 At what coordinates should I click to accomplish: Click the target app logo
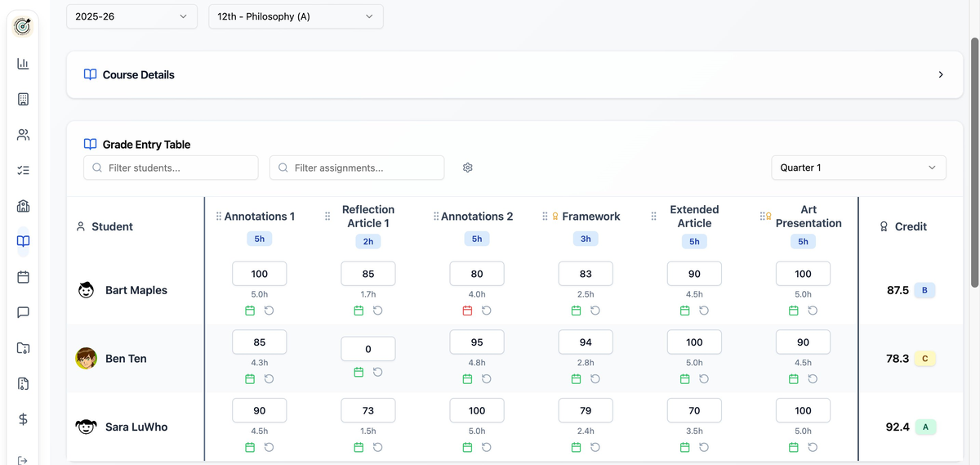coord(23,26)
